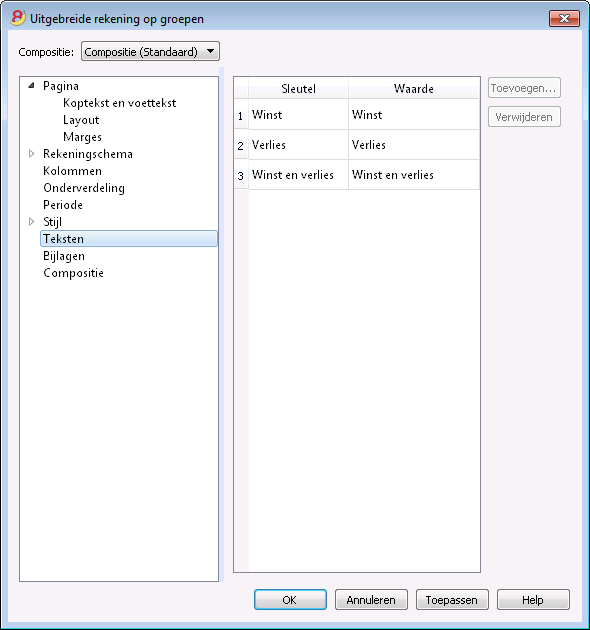Viewport: 590px width, 630px height.
Task: Collapse the Pagina tree node
Action: pos(31,86)
